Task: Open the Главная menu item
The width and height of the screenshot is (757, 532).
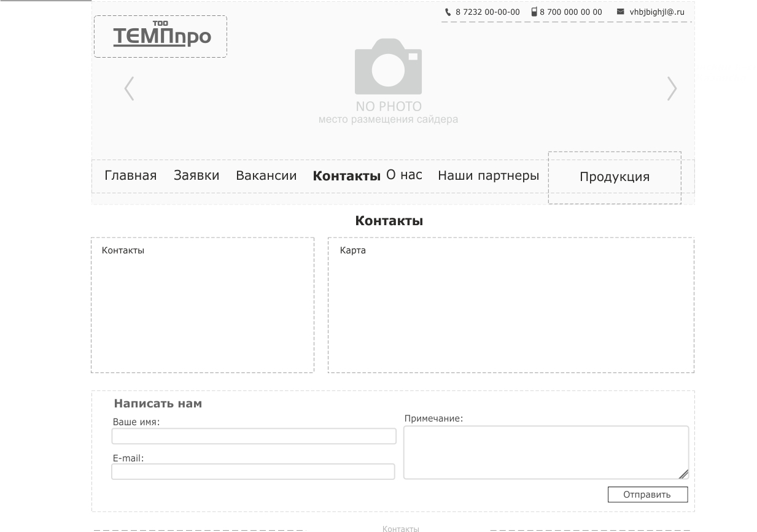Action: click(x=130, y=175)
